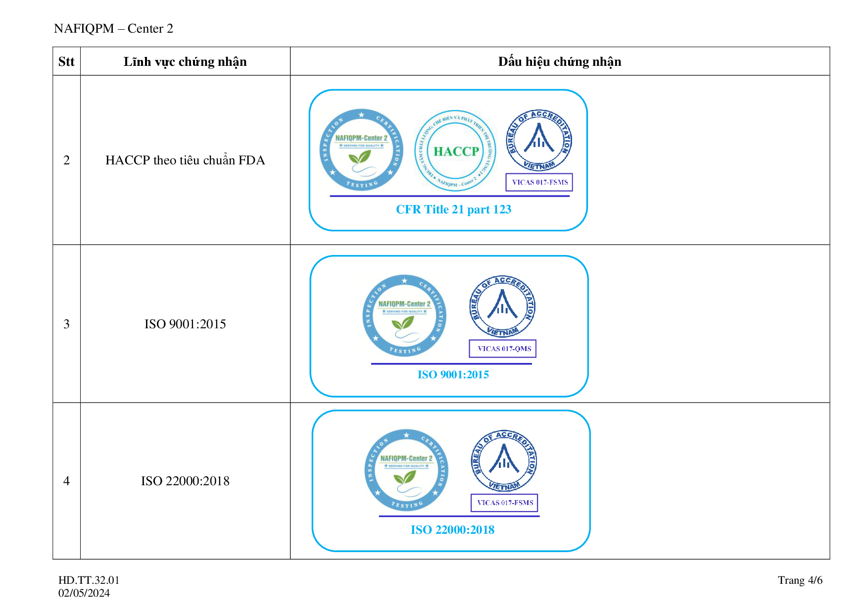
Task: Click the NAFIQPM-Center 2 seal in ISO 9001 row
Action: click(x=404, y=316)
